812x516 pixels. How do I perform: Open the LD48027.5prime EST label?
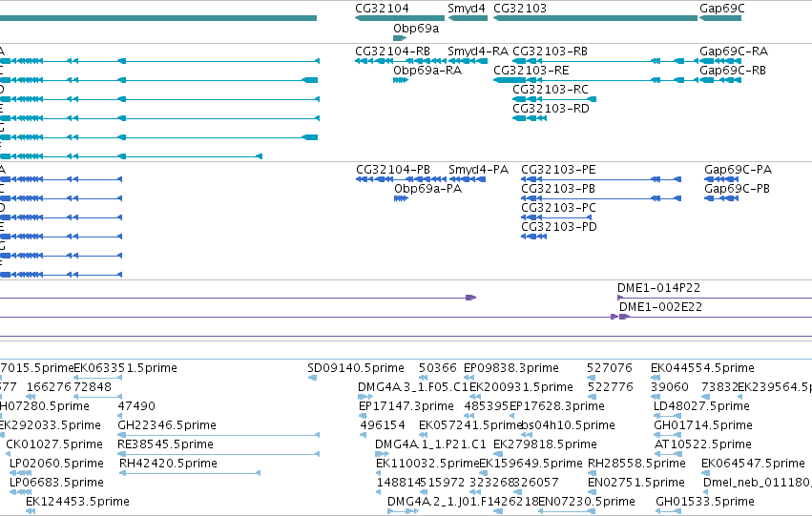[x=701, y=406]
